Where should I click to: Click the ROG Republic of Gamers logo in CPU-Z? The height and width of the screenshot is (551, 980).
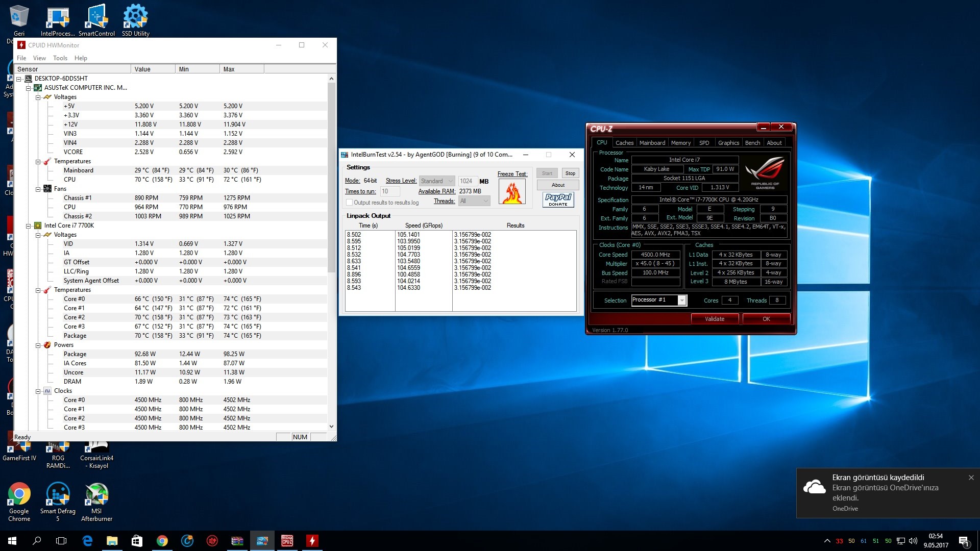point(765,173)
